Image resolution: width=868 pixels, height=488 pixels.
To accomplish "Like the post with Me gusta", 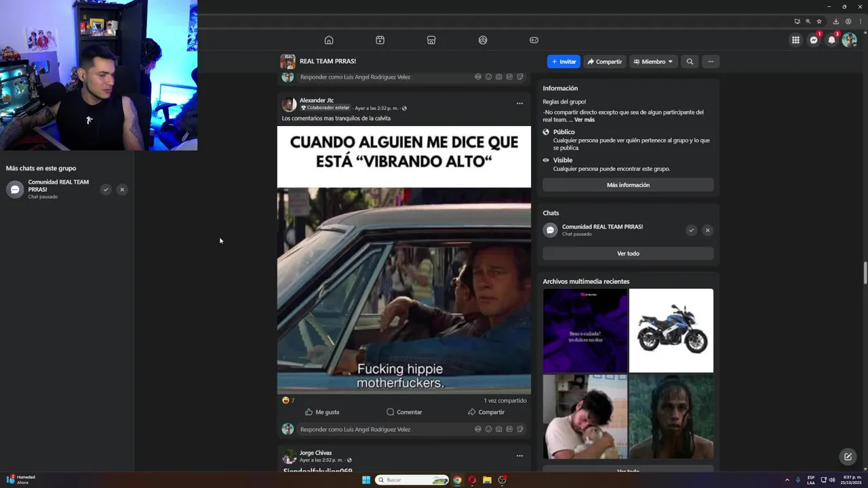I will pos(321,412).
